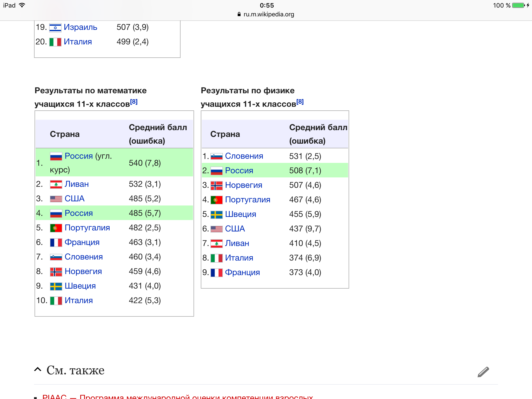
Task: Tap the Norway flag in the physics table
Action: 217,185
